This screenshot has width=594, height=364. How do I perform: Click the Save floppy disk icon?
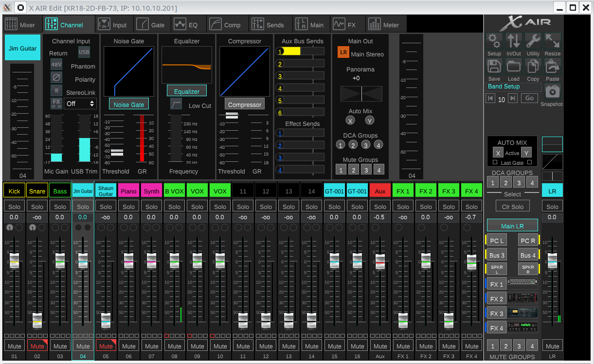(494, 67)
